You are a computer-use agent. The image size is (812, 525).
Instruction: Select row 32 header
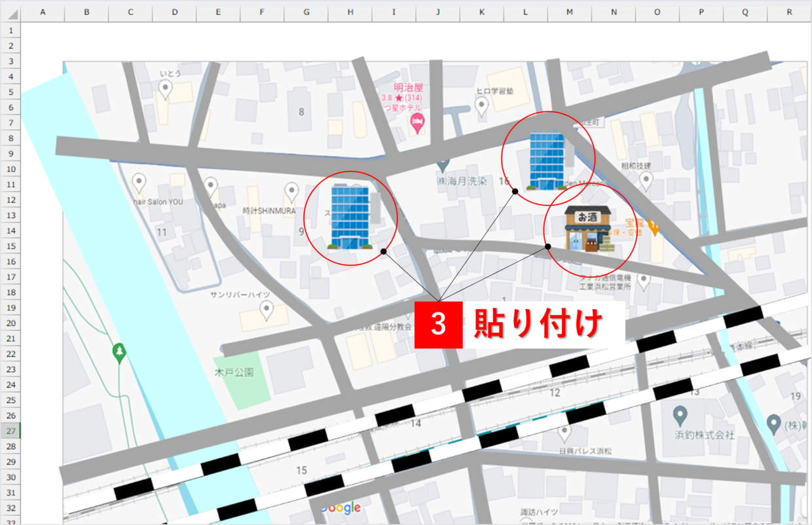pos(10,507)
